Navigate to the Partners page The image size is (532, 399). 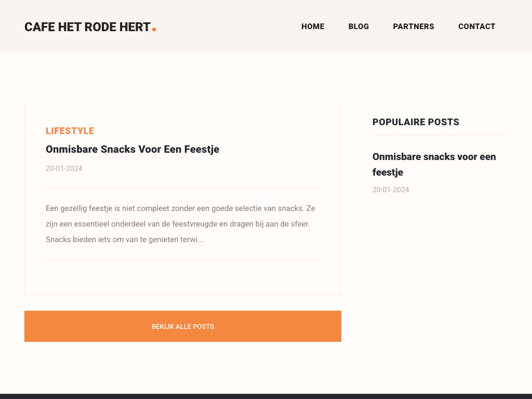(414, 26)
